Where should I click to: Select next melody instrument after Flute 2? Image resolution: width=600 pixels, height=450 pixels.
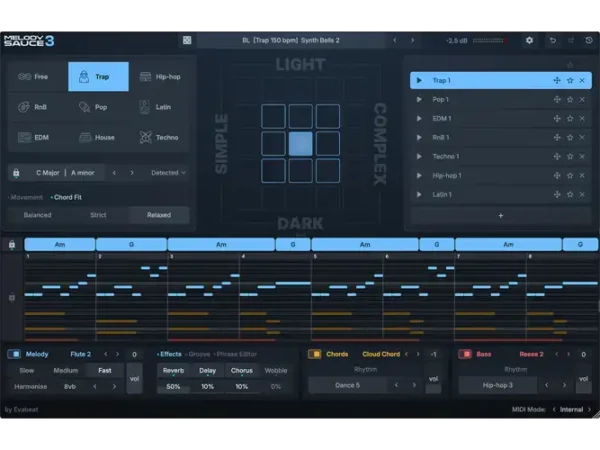(117, 354)
